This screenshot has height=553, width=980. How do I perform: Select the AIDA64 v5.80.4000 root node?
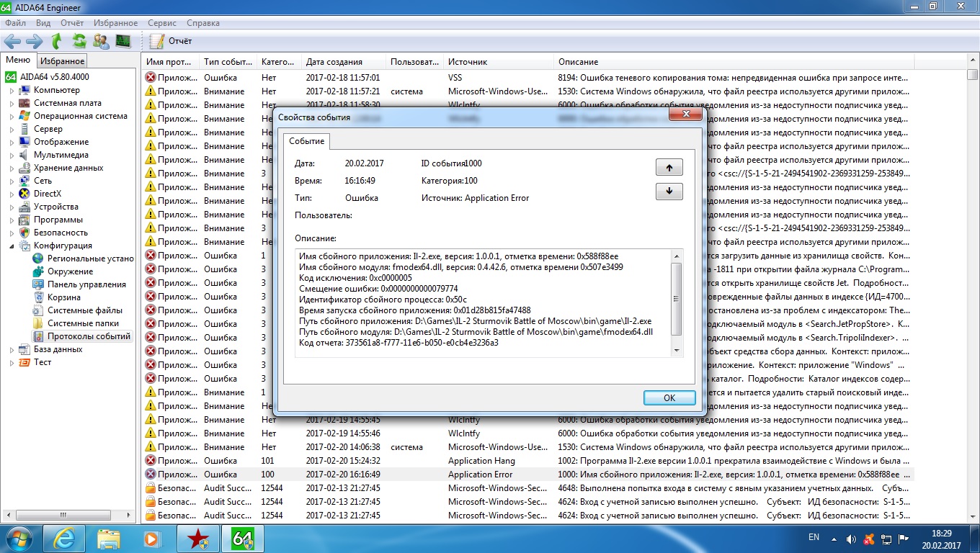pyautogui.click(x=48, y=77)
